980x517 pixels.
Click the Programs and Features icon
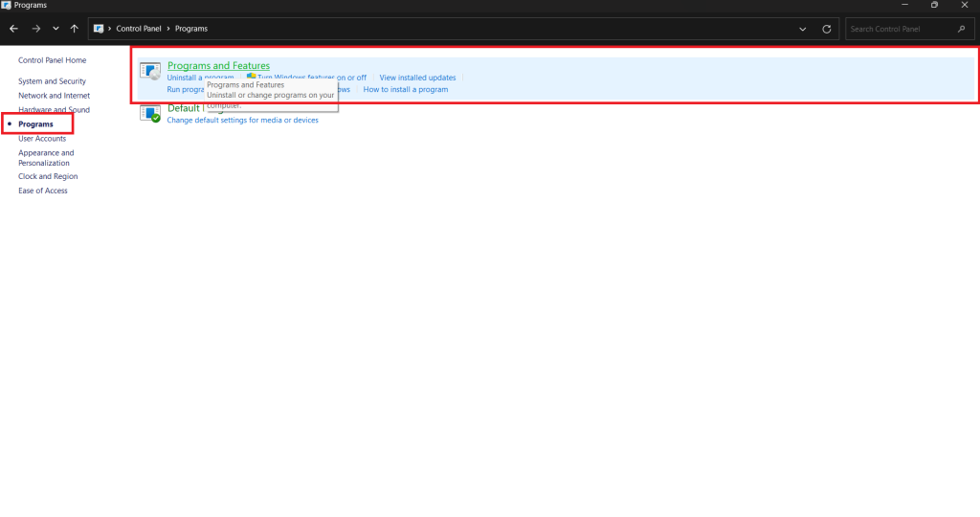point(150,71)
